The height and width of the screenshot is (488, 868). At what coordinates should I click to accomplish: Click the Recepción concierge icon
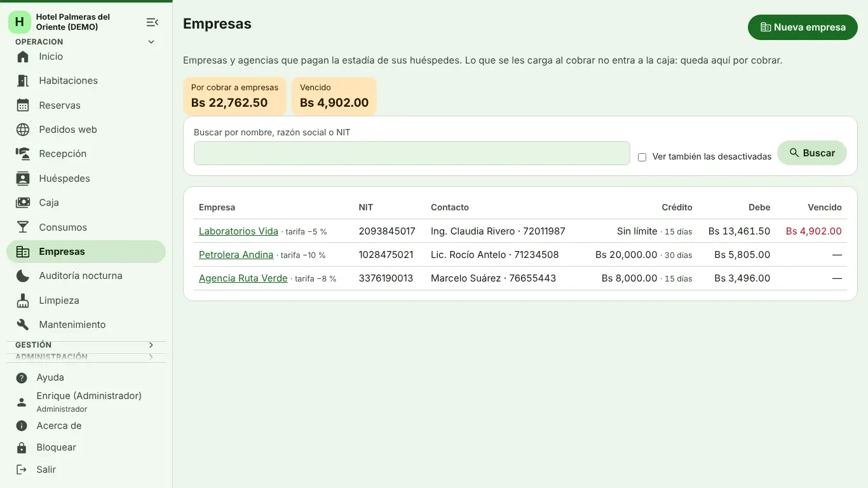pos(23,154)
